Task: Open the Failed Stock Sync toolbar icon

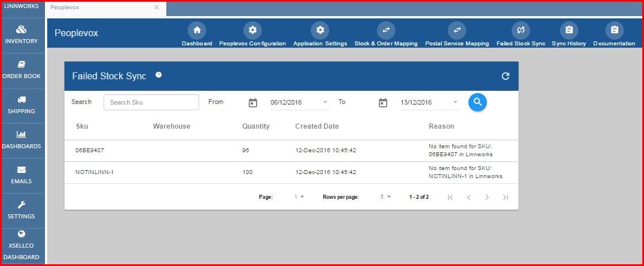Action: pos(521,30)
